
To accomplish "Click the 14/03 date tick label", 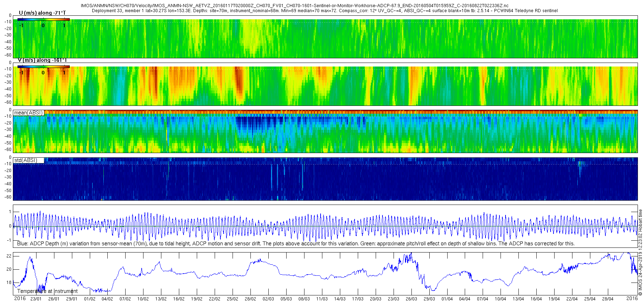I will (x=340, y=299).
